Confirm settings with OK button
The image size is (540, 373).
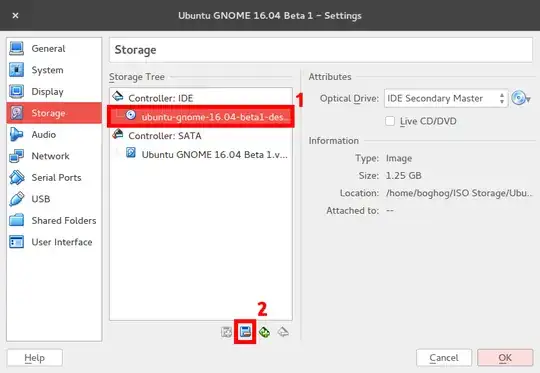(x=505, y=358)
